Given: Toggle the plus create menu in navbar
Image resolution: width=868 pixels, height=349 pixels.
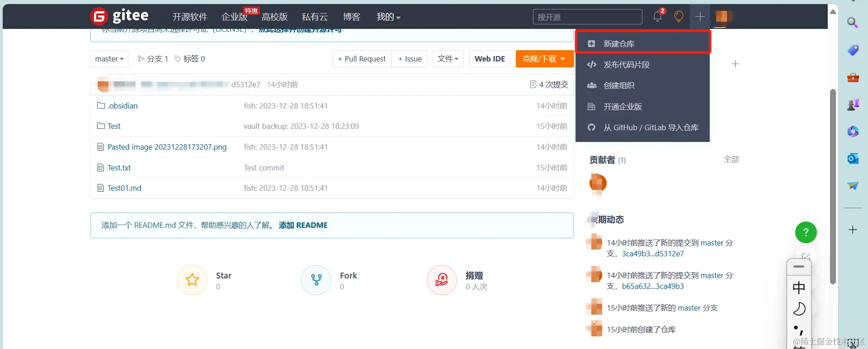Looking at the screenshot, I should pyautogui.click(x=700, y=17).
